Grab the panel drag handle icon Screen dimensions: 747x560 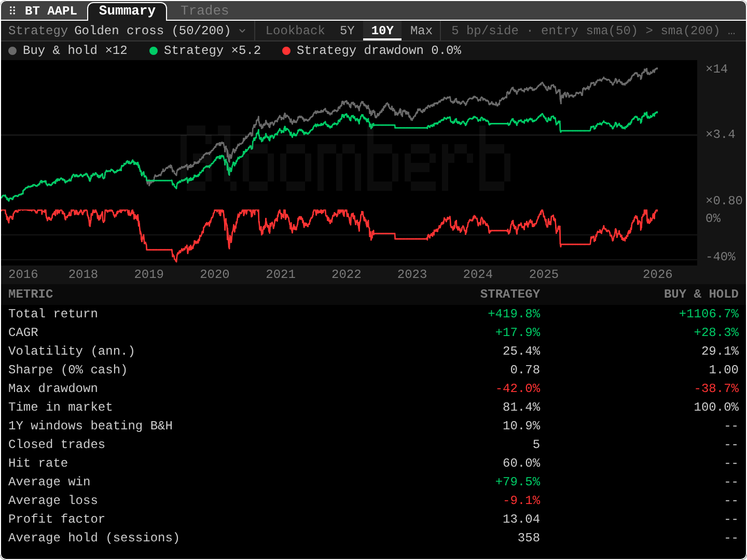[x=12, y=10]
